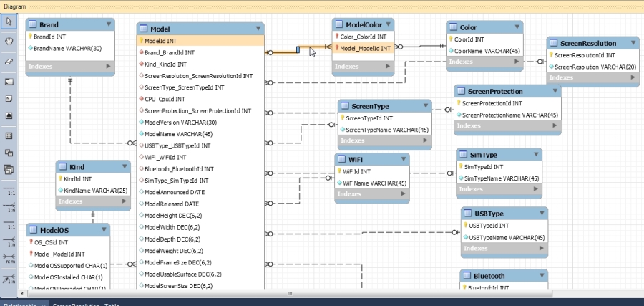Choose n:m relationship tool

[9, 258]
